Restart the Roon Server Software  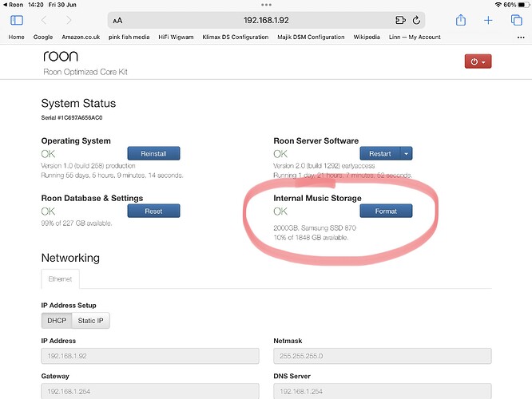(380, 153)
